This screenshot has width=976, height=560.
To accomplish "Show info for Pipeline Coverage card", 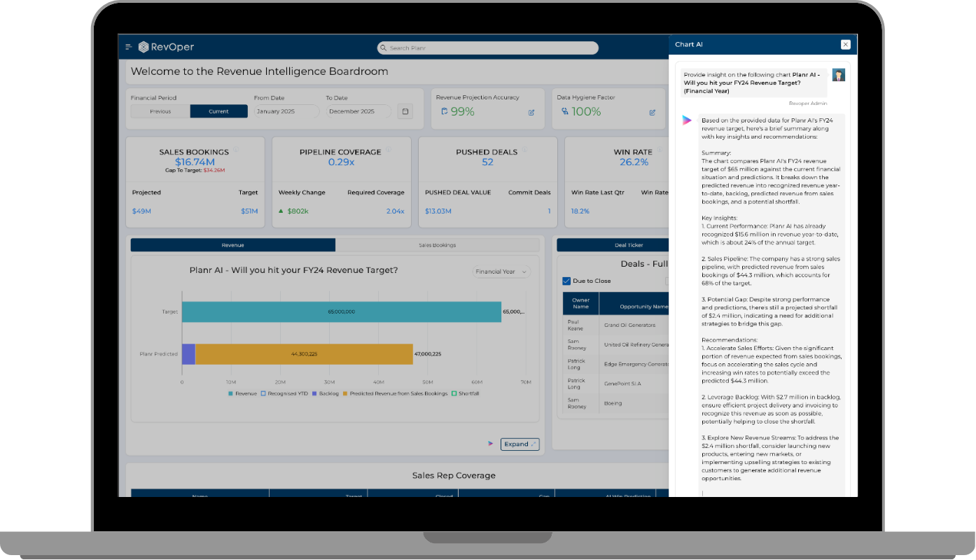I will (x=389, y=150).
